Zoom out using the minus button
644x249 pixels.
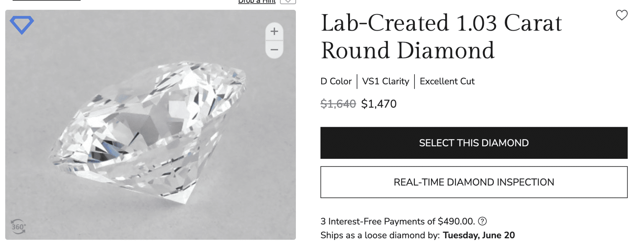274,50
